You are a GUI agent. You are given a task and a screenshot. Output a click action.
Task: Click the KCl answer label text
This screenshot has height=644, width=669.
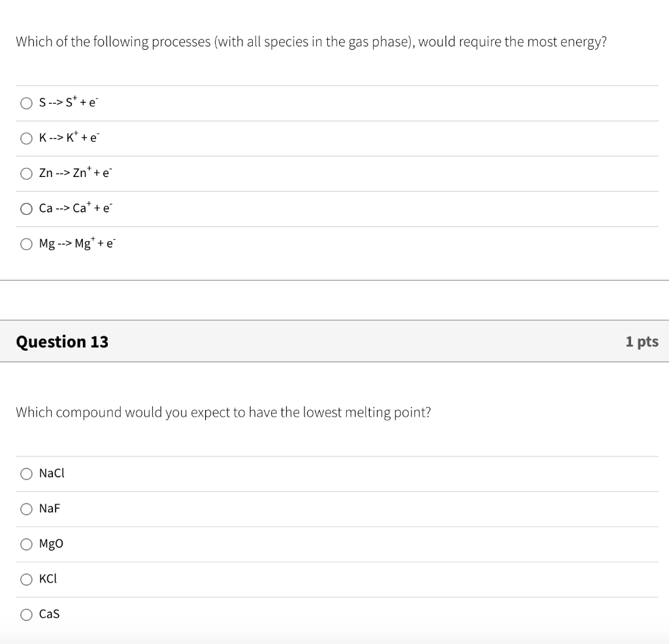tap(48, 579)
